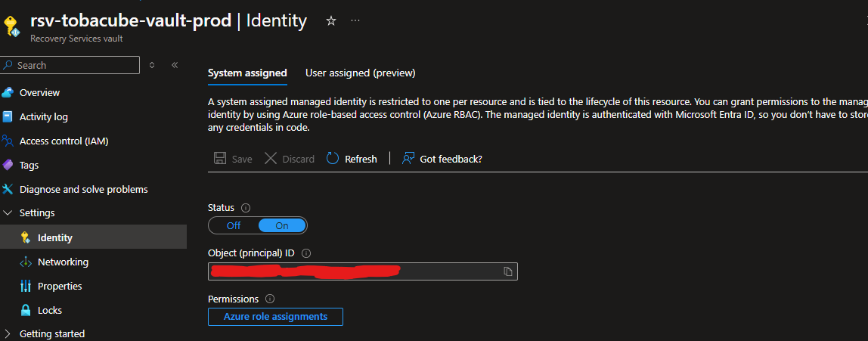Click the Properties bars icon
This screenshot has width=868, height=341.
(x=26, y=286)
